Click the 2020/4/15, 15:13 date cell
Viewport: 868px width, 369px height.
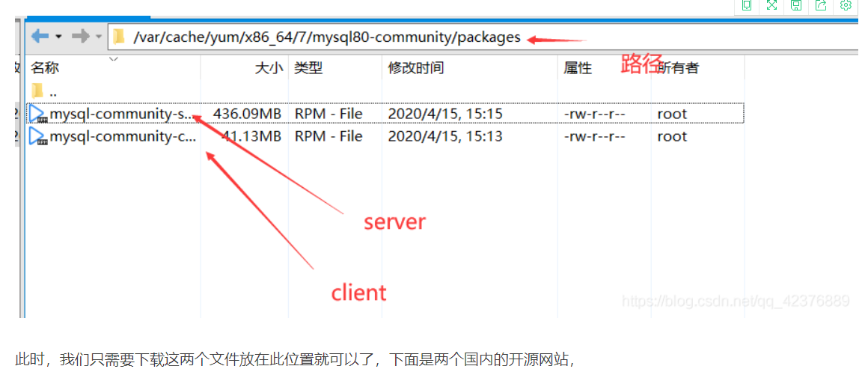445,136
